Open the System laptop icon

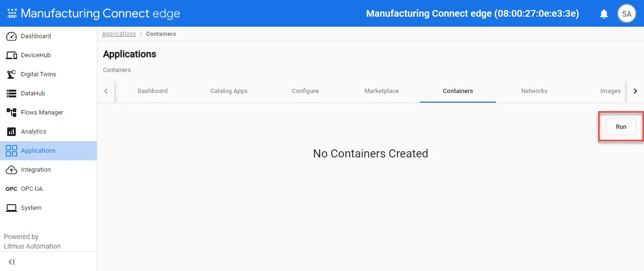(x=11, y=208)
